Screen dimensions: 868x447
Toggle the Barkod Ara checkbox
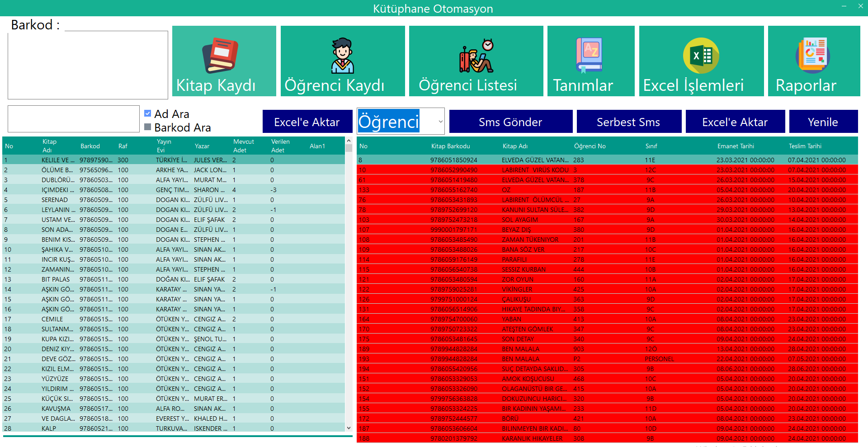coord(147,127)
